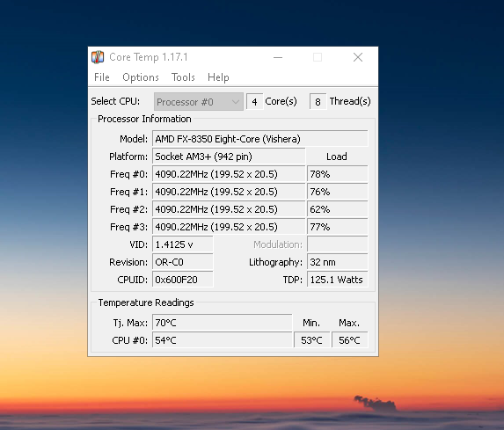Expand the Processor #0 dropdown
504x430 pixels.
pos(198,102)
